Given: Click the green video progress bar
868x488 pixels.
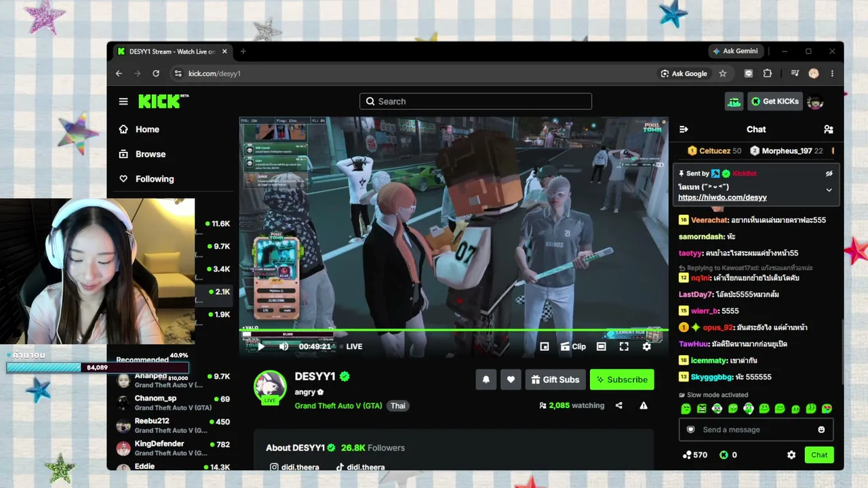Looking at the screenshot, I should point(454,331).
